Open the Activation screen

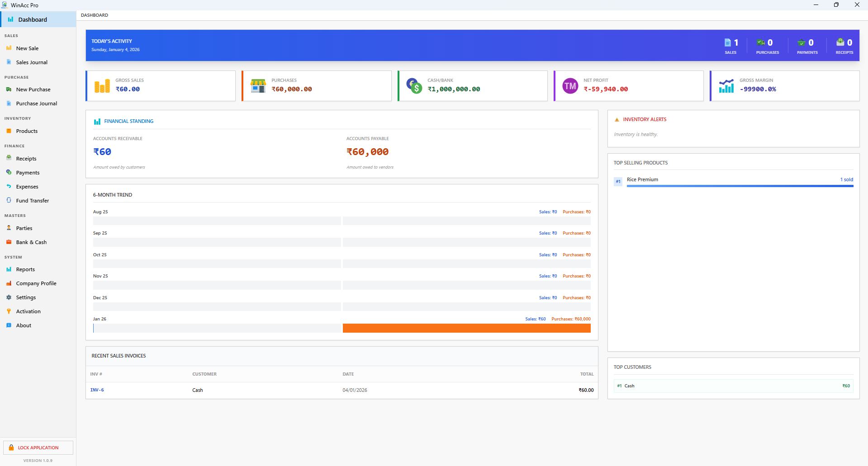click(x=28, y=311)
